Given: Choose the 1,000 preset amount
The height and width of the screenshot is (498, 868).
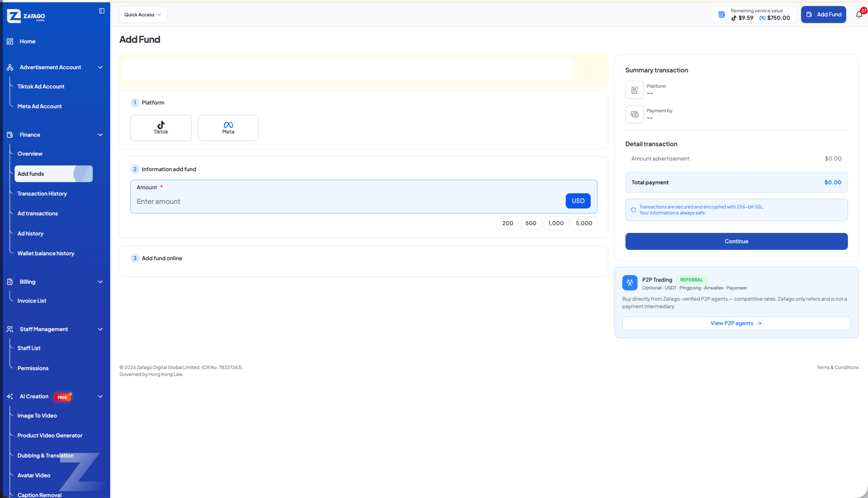Looking at the screenshot, I should [x=556, y=223].
